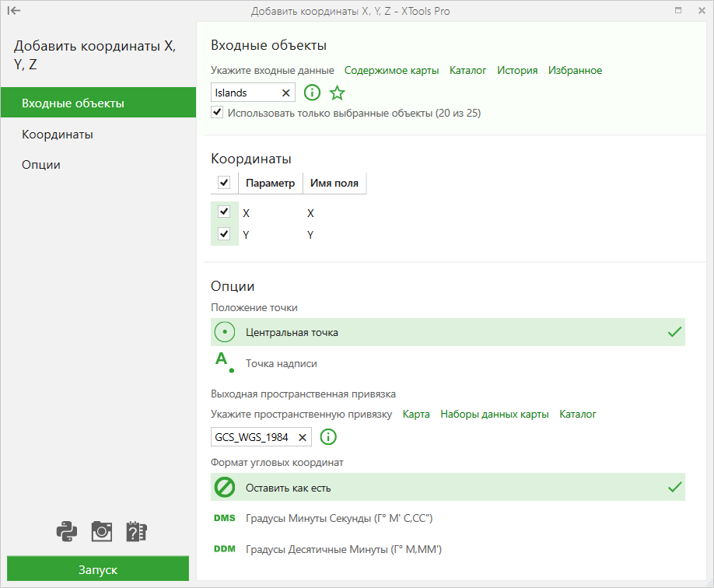Open input 'Каталог' link near История
Image resolution: width=714 pixels, height=588 pixels.
point(467,71)
